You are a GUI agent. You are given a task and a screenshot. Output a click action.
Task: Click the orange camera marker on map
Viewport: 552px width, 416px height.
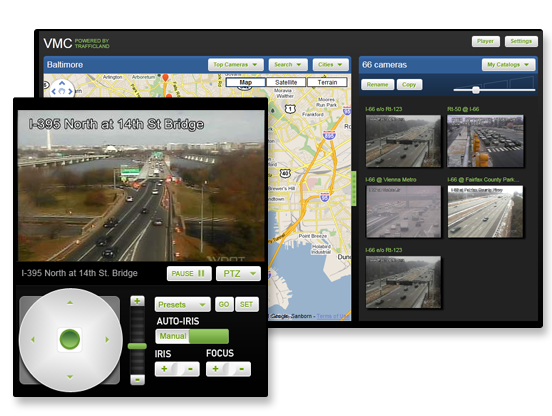point(165,78)
